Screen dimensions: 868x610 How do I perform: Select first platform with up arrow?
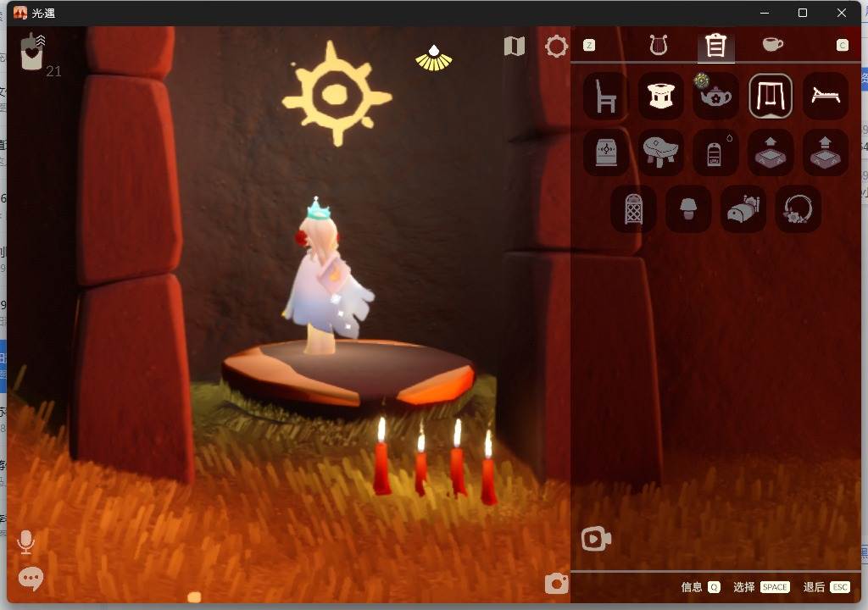tap(770, 152)
